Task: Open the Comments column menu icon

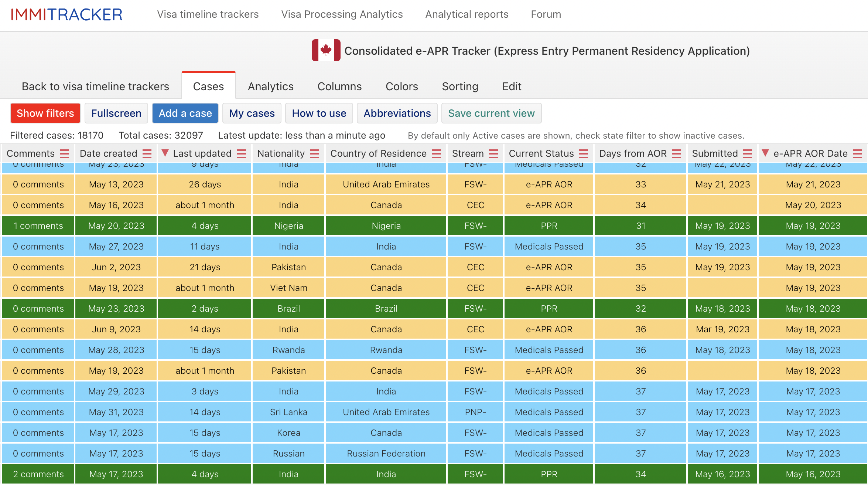Action: tap(64, 154)
